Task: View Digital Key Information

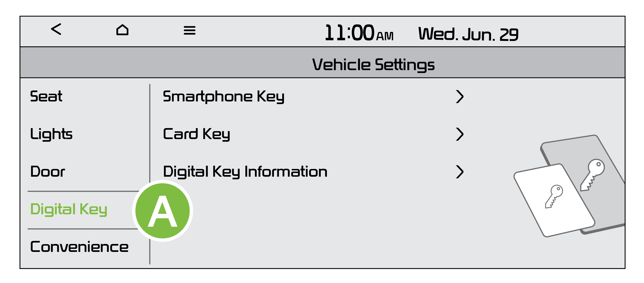Action: pos(245,172)
